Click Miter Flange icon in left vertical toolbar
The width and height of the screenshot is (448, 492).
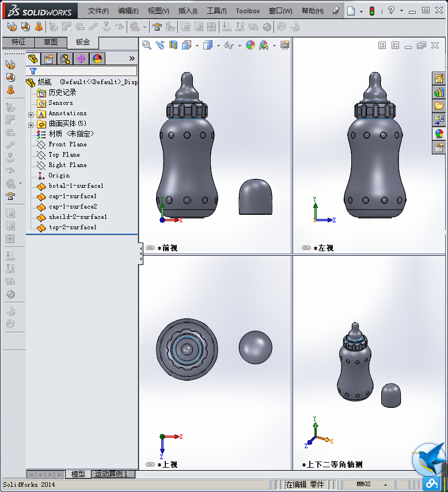tap(10, 120)
